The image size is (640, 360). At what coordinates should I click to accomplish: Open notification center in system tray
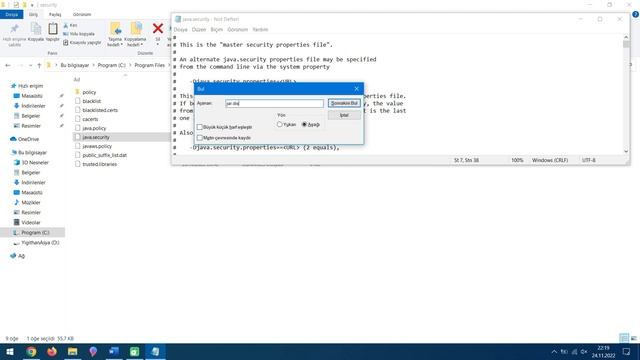pos(627,351)
